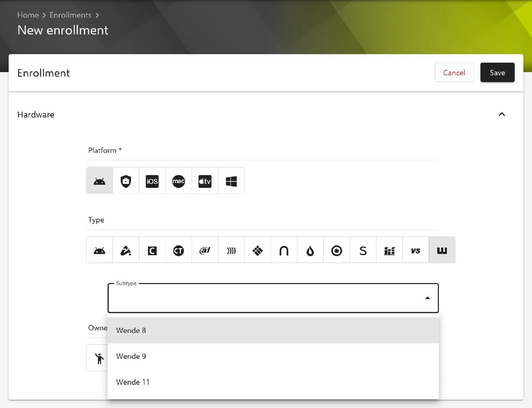The height and width of the screenshot is (408, 532).
Task: Select the @ type icon
Action: pyautogui.click(x=205, y=250)
